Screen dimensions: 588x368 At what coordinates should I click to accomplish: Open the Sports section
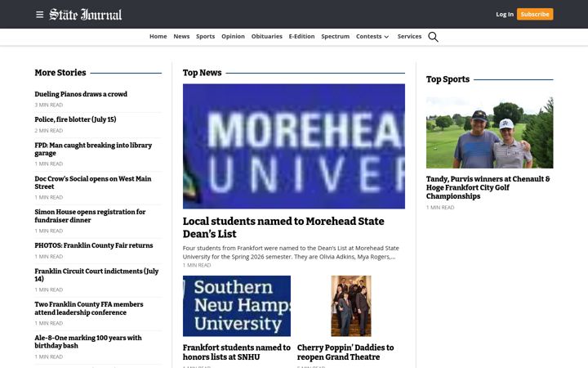205,37
